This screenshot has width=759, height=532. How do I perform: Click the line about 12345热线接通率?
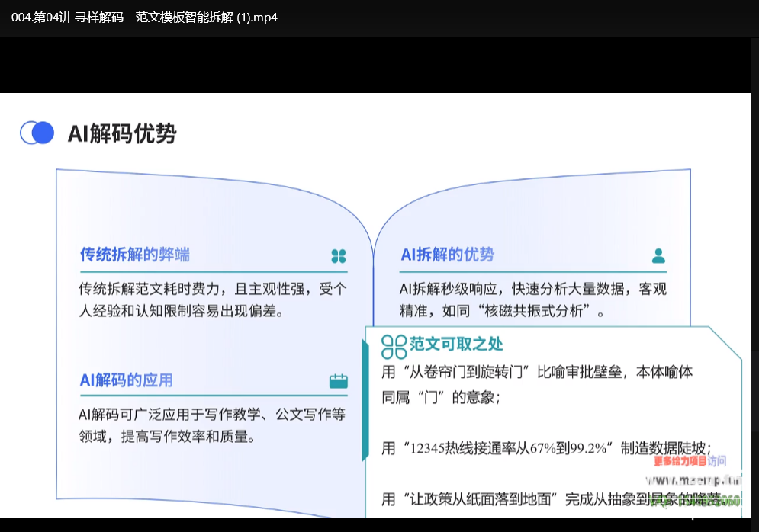[545, 448]
